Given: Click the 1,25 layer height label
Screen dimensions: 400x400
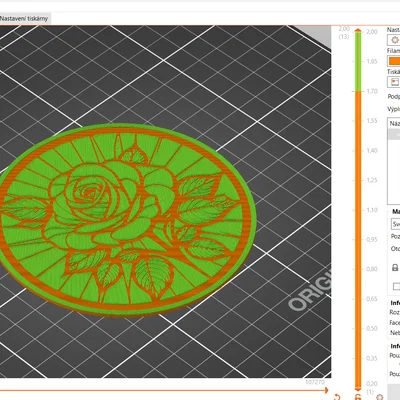Looking at the screenshot, I should point(372,180).
